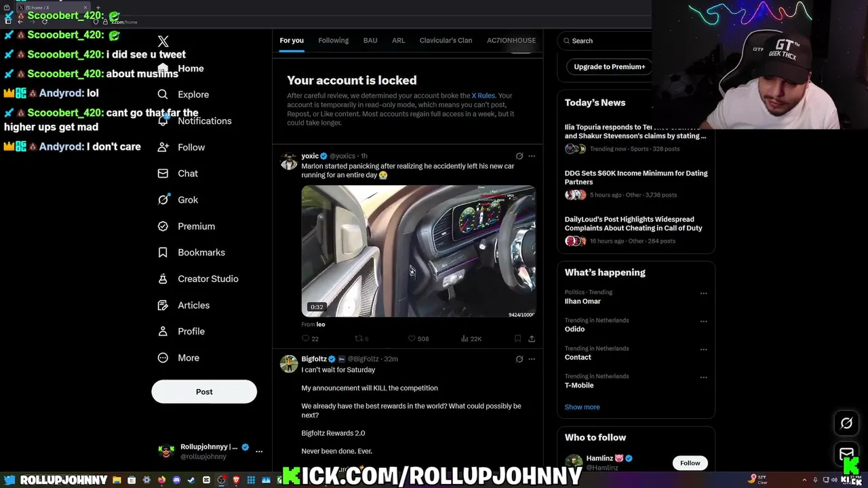This screenshot has height=488, width=868.
Task: Open options for Odido trend
Action: click(x=703, y=321)
